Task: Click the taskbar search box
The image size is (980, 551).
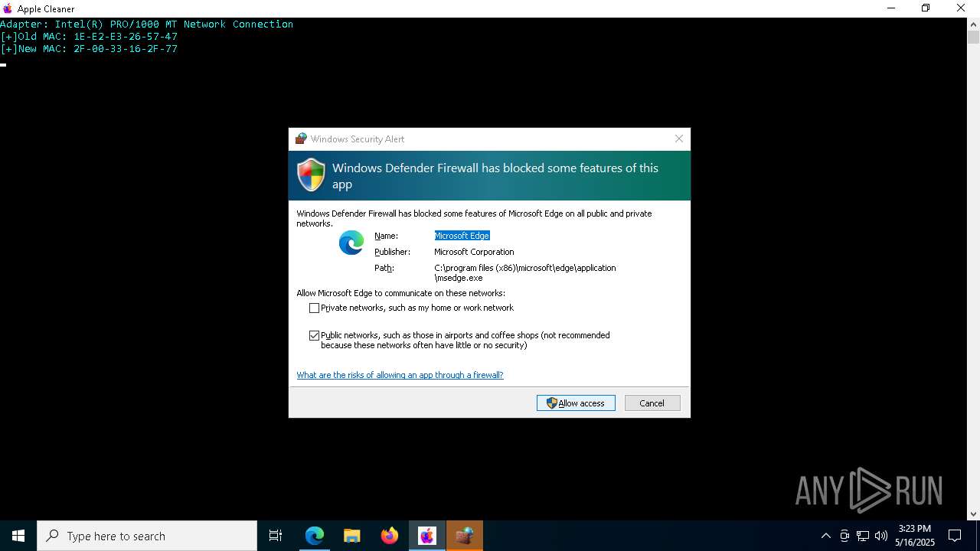Action: [147, 536]
